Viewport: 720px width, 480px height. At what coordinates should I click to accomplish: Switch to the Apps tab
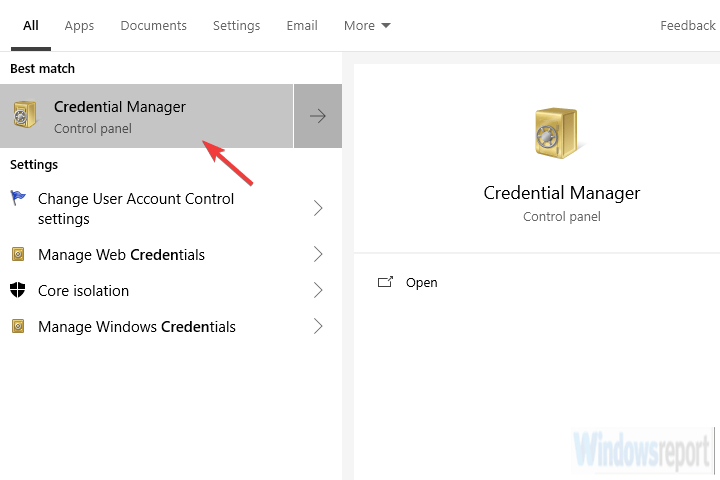click(x=79, y=26)
